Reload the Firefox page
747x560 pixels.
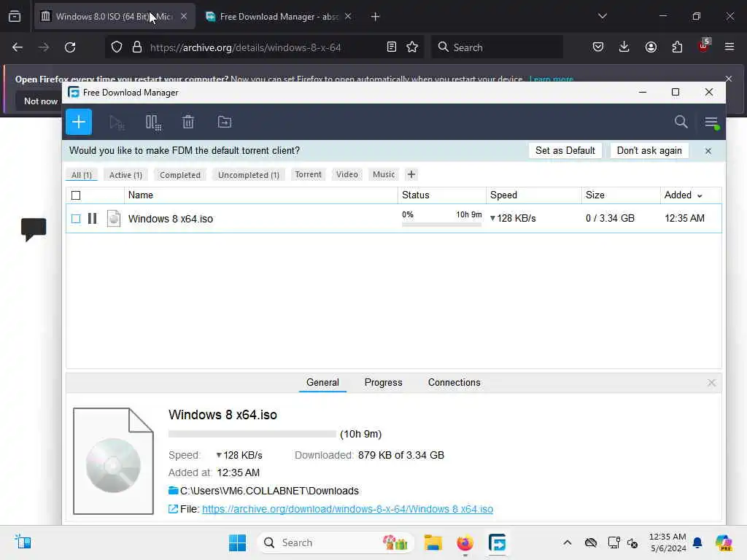[70, 47]
